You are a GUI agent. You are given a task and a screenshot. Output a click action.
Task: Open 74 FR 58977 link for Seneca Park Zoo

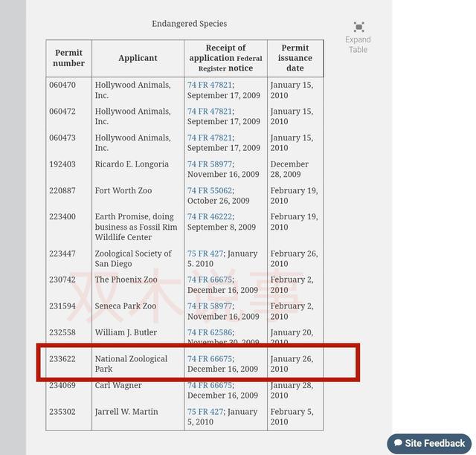click(210, 306)
